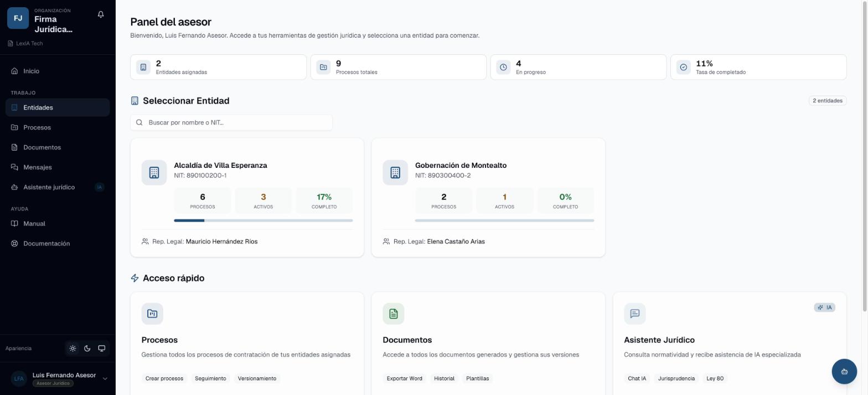Open Documentos in the sidebar

click(x=58, y=147)
